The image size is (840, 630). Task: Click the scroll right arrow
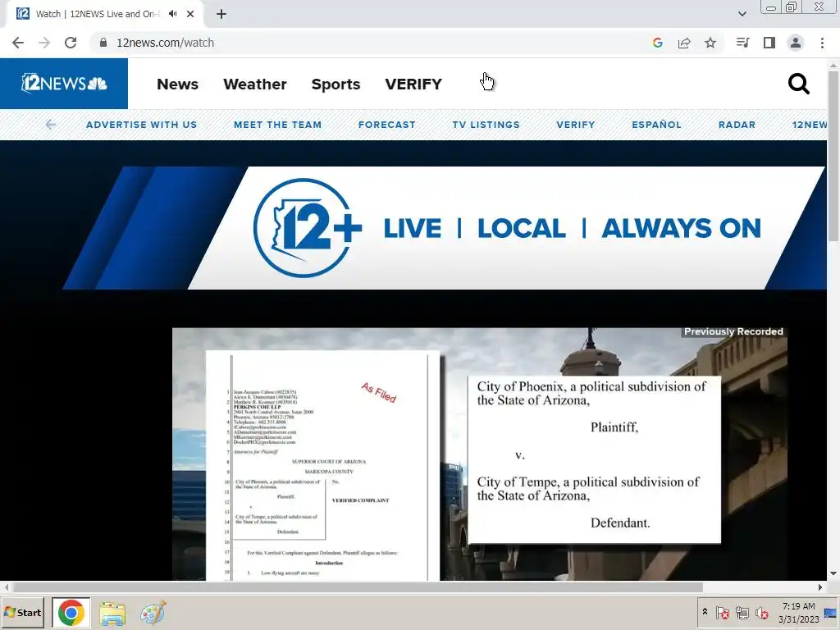coord(820,587)
